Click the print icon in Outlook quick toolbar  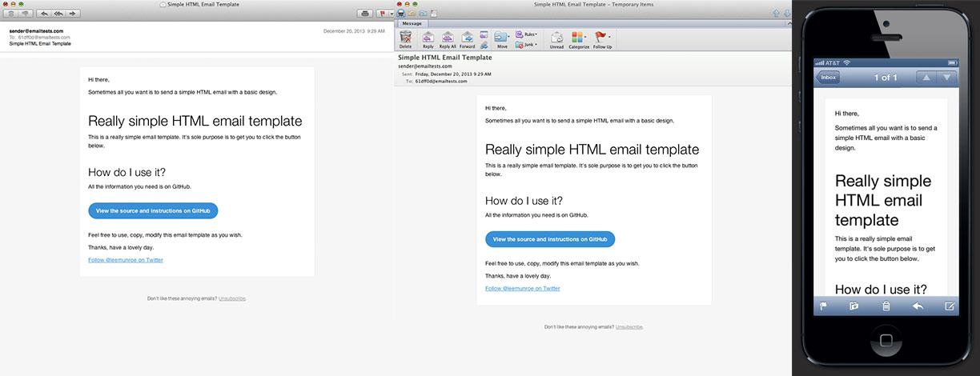[x=401, y=14]
